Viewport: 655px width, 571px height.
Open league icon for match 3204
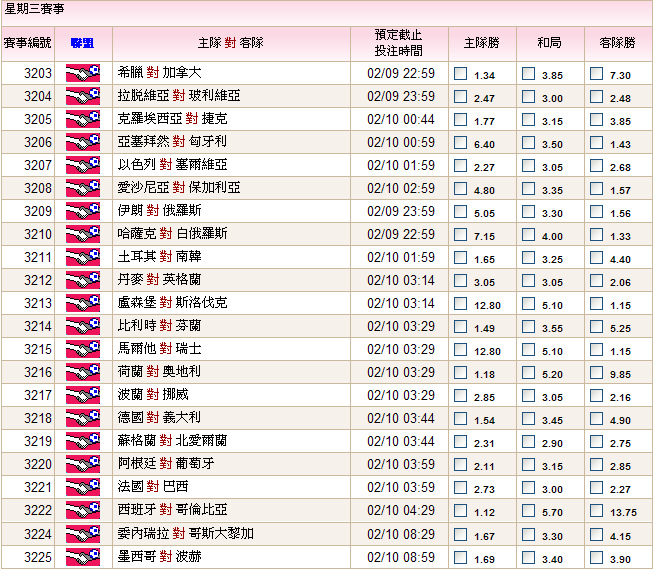pos(83,96)
